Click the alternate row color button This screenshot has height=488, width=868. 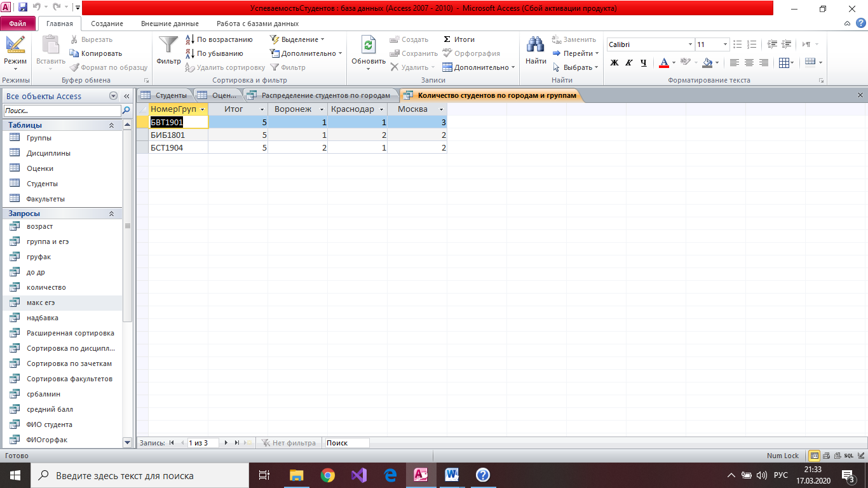810,62
